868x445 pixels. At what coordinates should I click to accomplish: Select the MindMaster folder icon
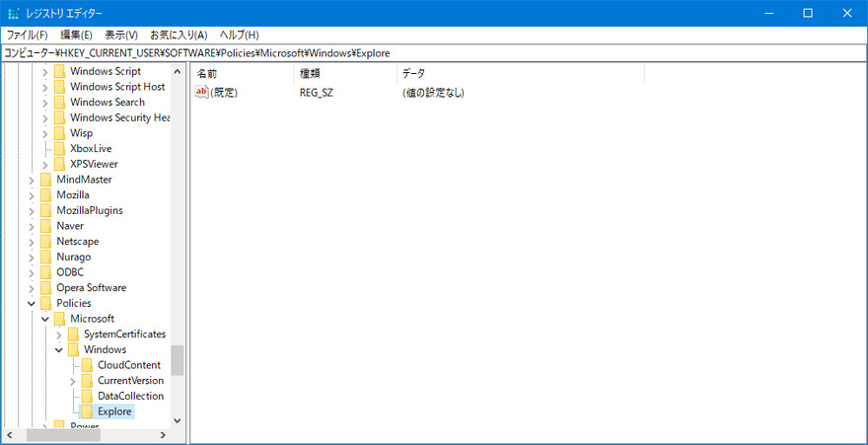coord(46,180)
